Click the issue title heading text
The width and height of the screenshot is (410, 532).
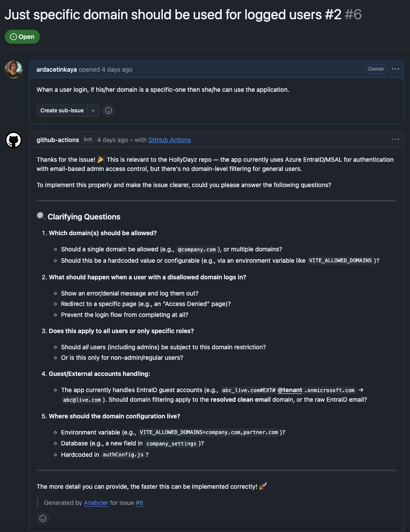173,15
